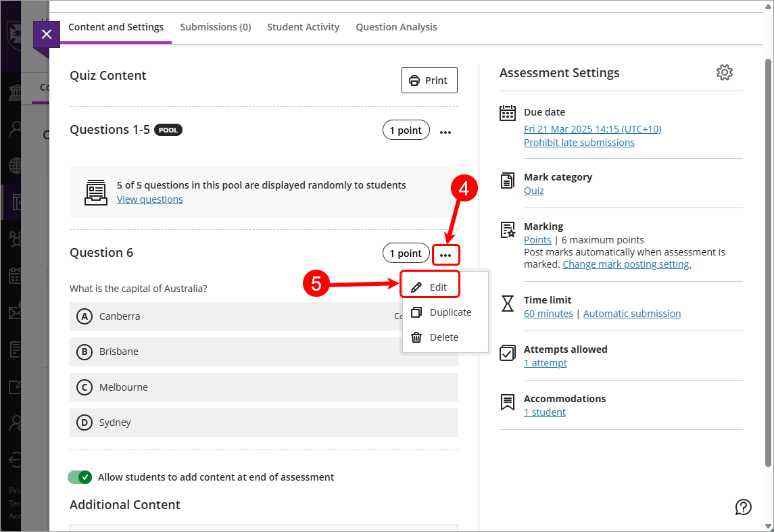Click the Accommodations flag icon
Viewport: 774px width, 532px height.
pyautogui.click(x=508, y=402)
